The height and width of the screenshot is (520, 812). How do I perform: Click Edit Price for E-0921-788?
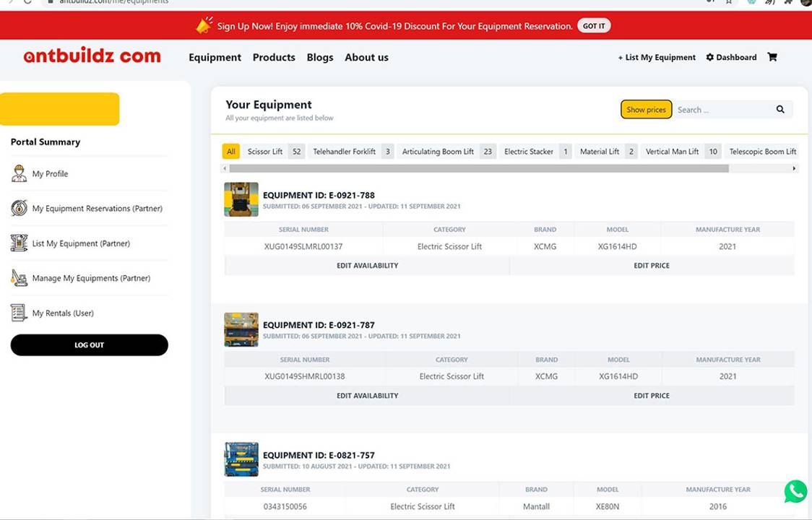[652, 266]
